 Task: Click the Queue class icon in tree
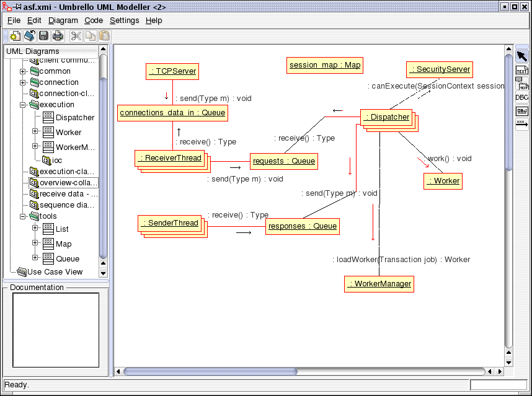pos(48,258)
